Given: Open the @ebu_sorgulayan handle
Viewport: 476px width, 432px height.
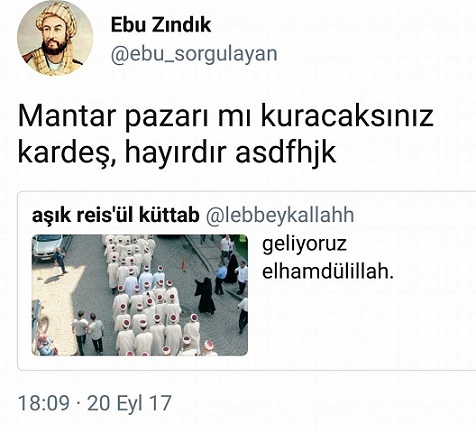Looking at the screenshot, I should pyautogui.click(x=194, y=54).
